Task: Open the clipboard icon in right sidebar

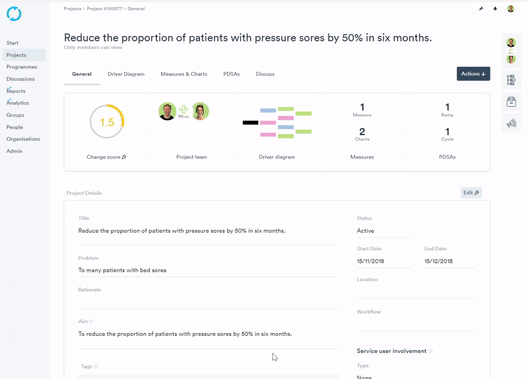Action: click(x=511, y=102)
